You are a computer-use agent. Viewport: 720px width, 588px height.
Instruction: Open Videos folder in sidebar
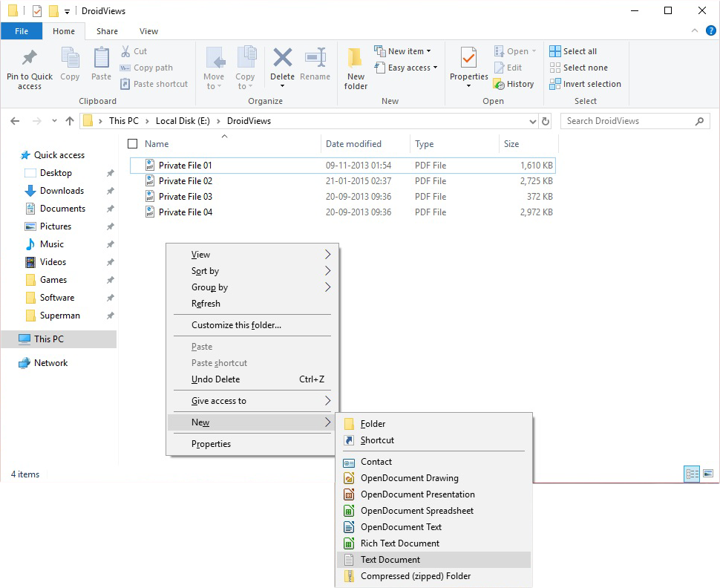pos(53,262)
